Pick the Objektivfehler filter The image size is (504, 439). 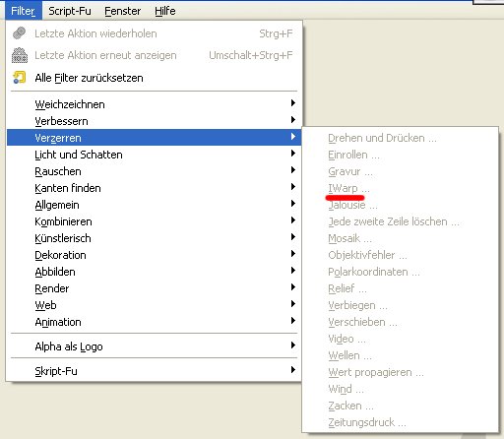[x=401, y=255]
